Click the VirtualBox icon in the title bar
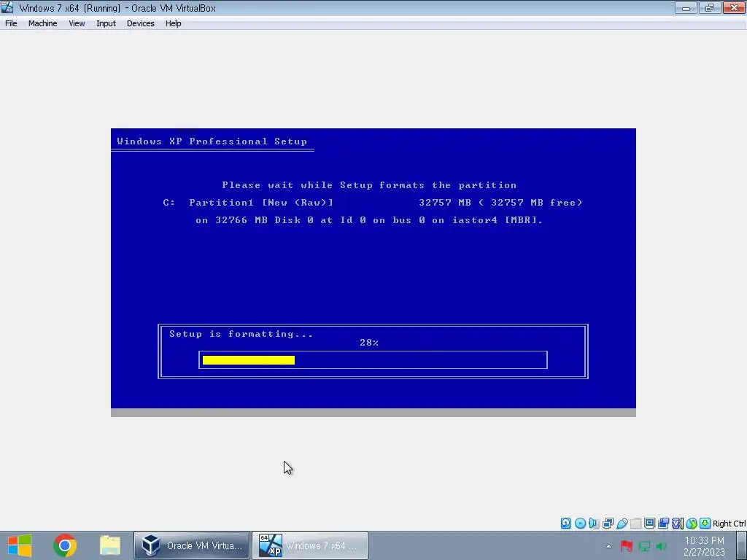747x560 pixels. coord(7,7)
